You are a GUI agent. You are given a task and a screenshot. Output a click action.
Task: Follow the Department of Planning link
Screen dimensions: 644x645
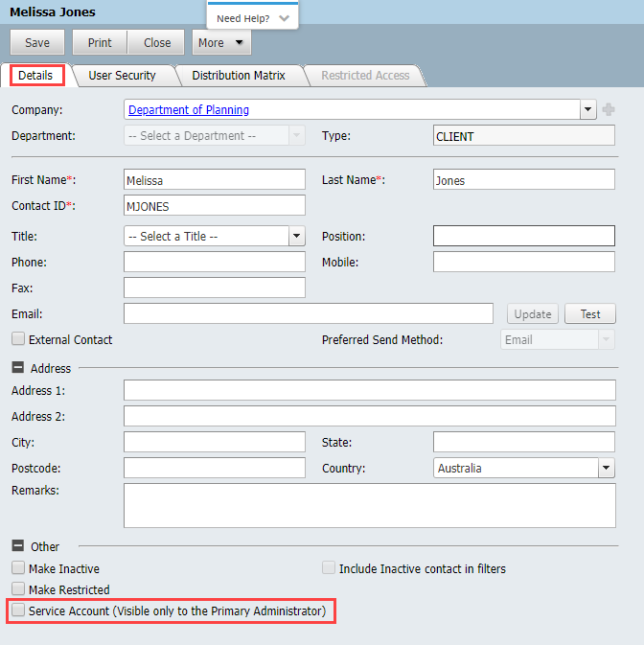(x=189, y=110)
